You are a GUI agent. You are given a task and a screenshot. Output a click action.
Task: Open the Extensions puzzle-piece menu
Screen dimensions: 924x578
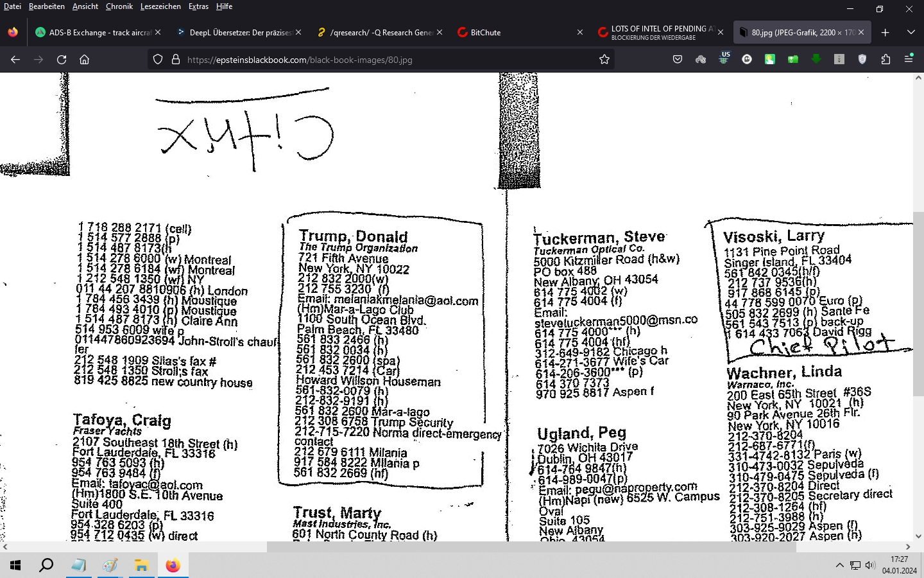click(886, 59)
